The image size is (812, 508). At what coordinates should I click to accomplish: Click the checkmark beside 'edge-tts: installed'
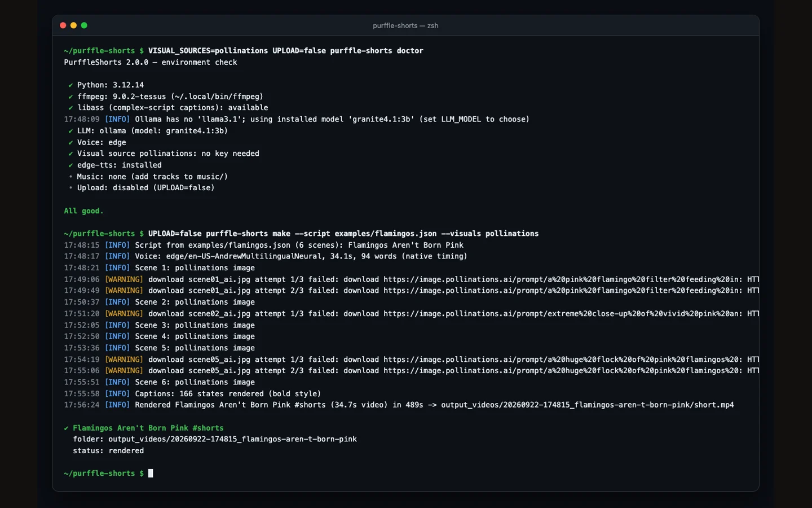tap(70, 165)
